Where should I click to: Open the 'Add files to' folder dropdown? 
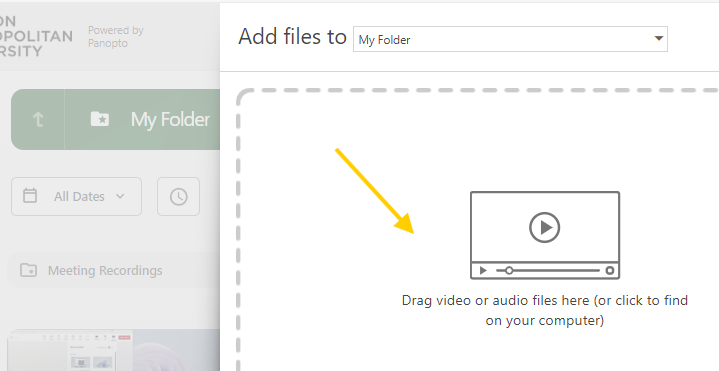click(510, 39)
